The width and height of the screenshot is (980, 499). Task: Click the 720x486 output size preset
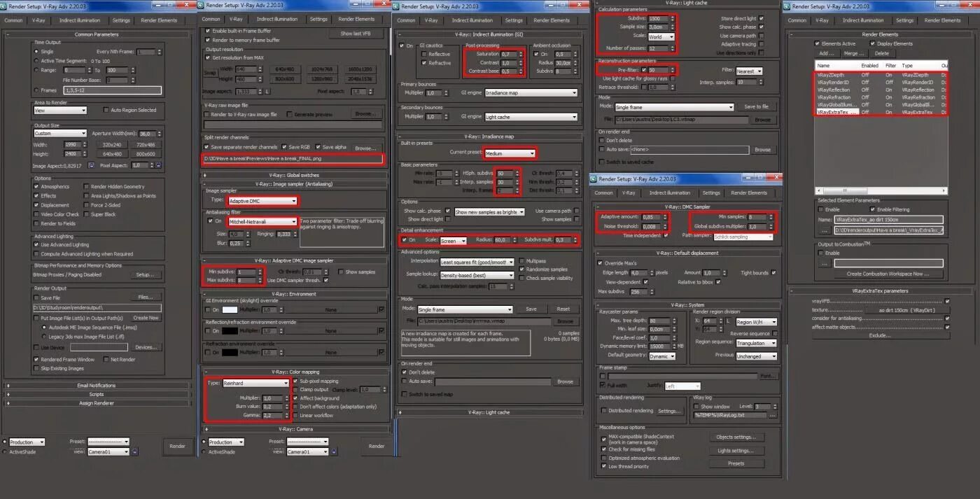146,145
